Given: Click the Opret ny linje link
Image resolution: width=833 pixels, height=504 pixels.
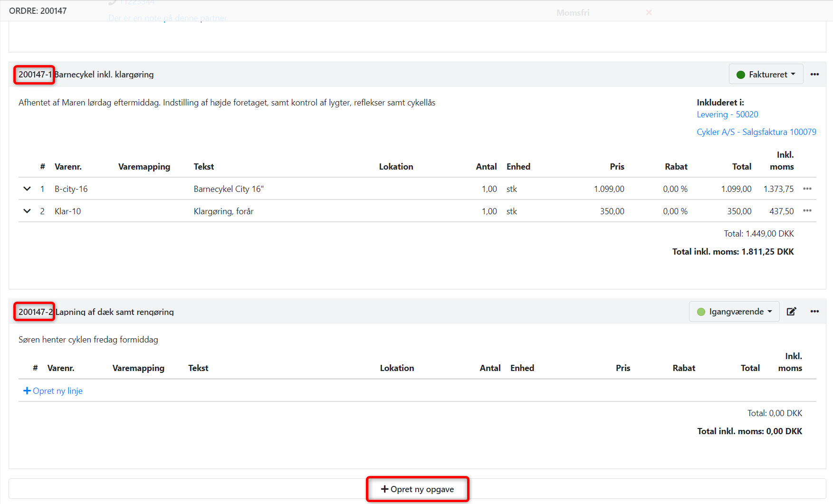Looking at the screenshot, I should pyautogui.click(x=57, y=391).
